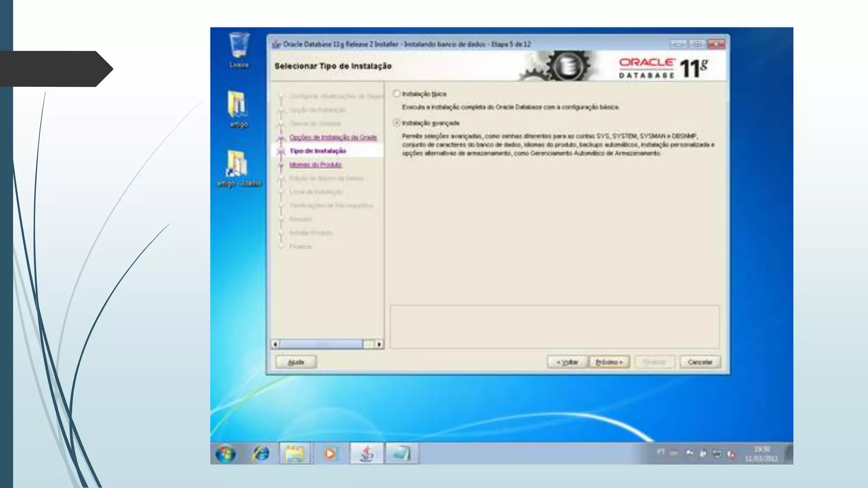Screen dimensions: 868x488
Task: Select Tipo de Instalação step in sidebar
Action: [x=318, y=151]
